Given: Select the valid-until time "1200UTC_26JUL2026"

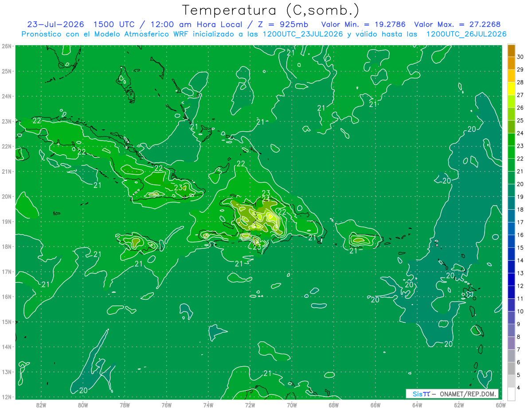Looking at the screenshot, I should (x=466, y=34).
